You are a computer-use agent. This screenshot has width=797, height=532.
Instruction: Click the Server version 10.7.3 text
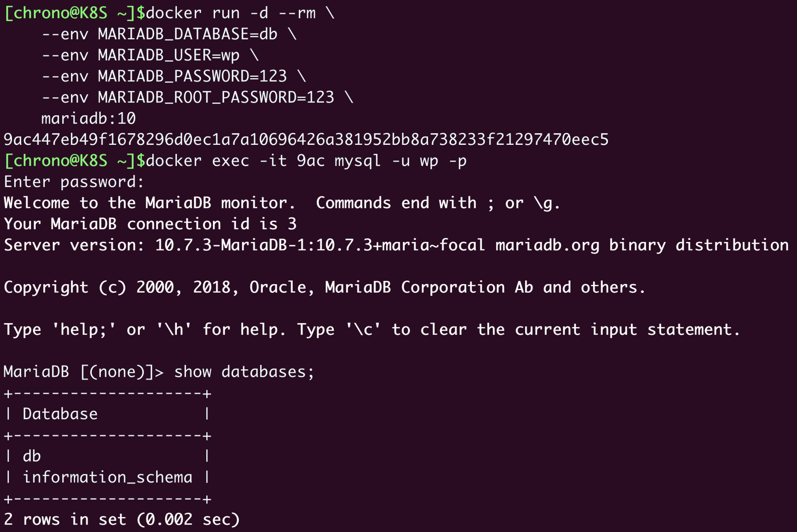pos(183,246)
